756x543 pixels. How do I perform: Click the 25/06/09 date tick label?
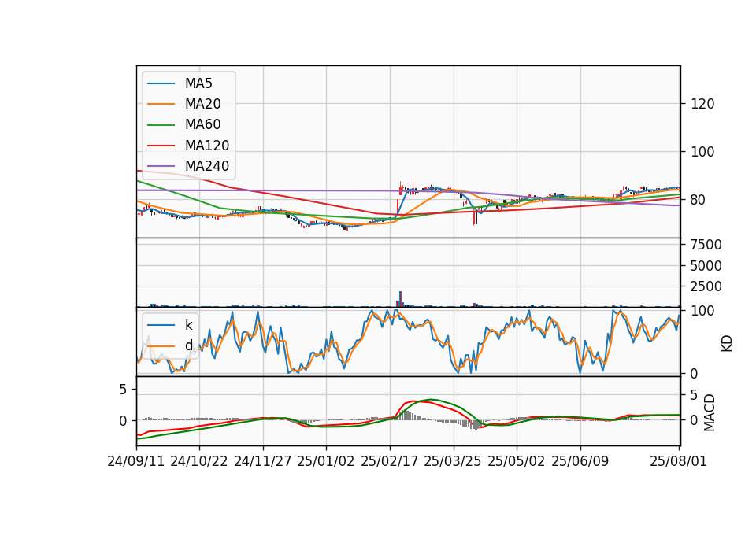click(x=580, y=461)
